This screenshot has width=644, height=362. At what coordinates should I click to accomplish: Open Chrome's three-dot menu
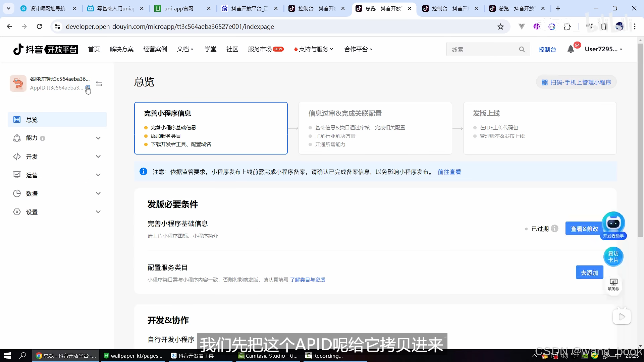coord(635,26)
